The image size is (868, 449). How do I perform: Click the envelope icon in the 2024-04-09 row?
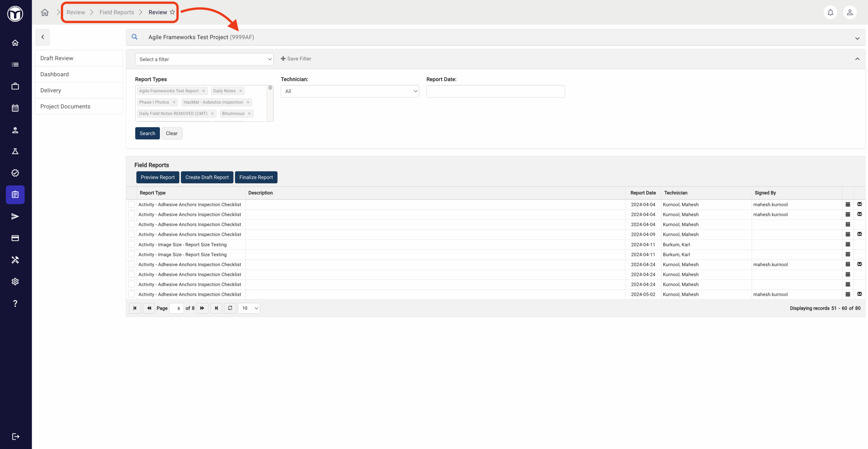tap(860, 234)
